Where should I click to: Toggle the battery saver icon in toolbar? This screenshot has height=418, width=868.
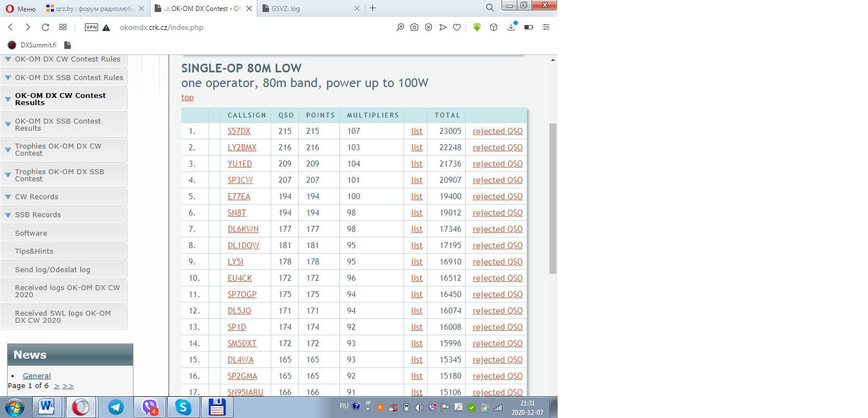click(x=528, y=27)
